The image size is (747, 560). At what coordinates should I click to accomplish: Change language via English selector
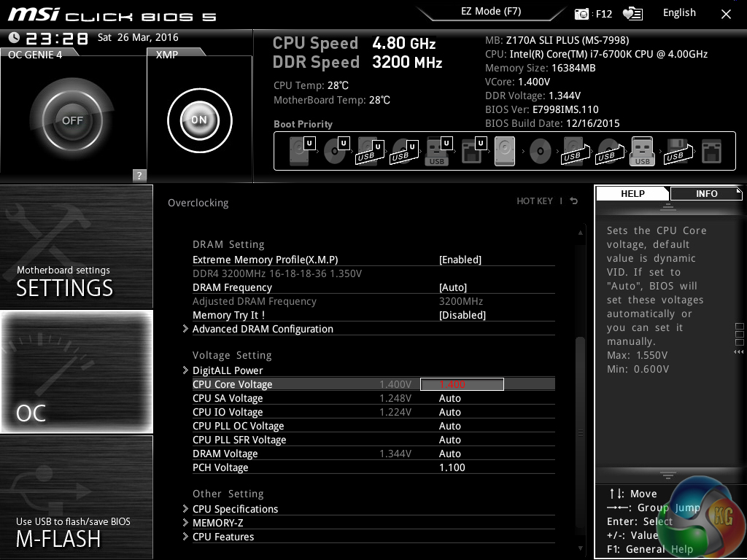(679, 13)
